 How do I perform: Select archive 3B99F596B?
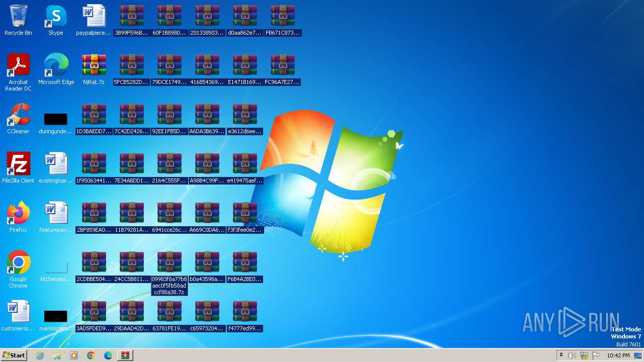tap(131, 21)
